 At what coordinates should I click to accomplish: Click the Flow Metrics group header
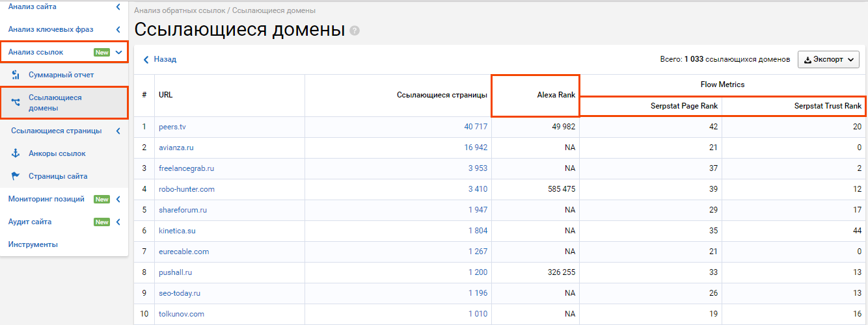click(x=722, y=84)
